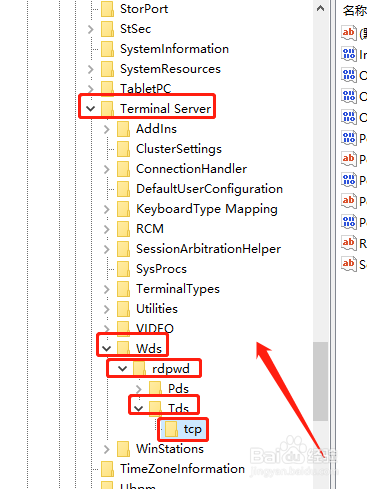Select the Pds folder icon

pos(155,389)
